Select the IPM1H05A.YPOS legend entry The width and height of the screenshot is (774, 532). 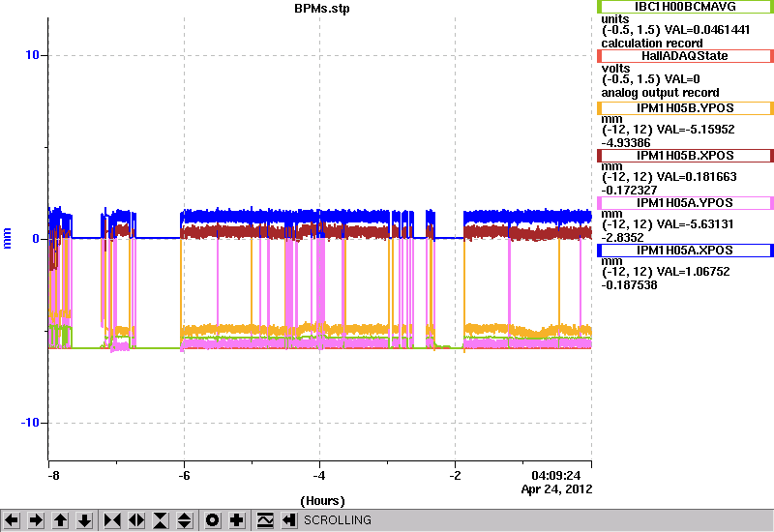[x=685, y=203]
